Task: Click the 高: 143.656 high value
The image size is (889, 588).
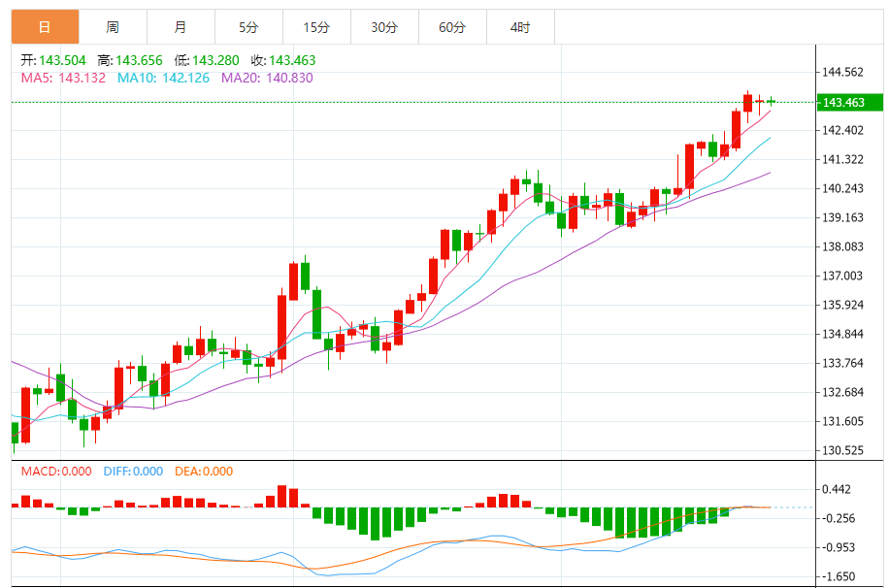Action: (130, 60)
